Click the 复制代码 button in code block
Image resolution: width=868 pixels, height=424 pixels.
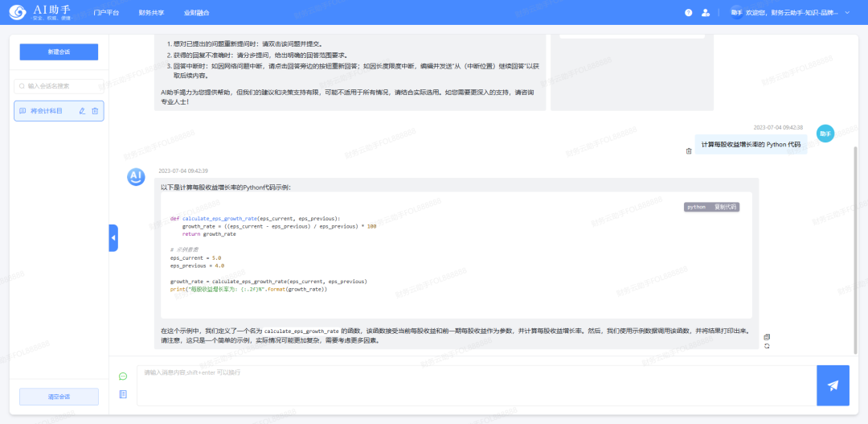(725, 207)
